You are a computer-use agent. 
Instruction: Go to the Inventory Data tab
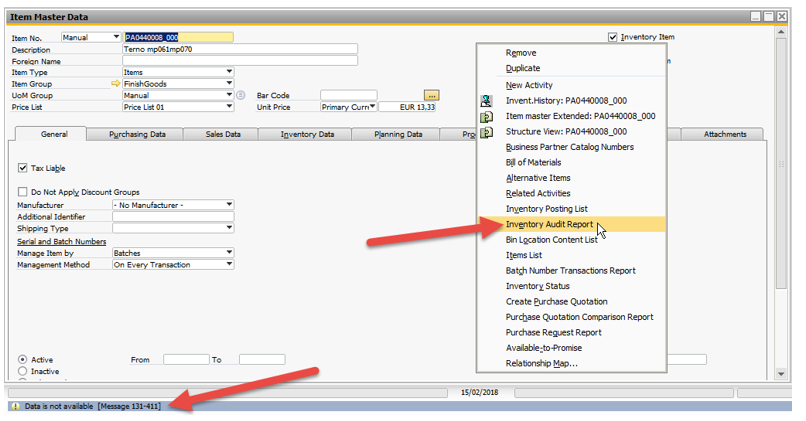point(307,134)
